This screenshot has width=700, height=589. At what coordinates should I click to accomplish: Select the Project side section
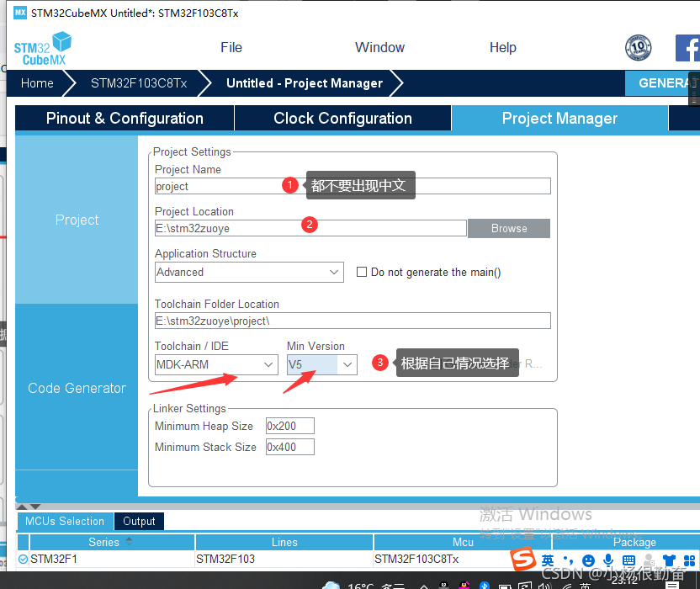coord(77,220)
